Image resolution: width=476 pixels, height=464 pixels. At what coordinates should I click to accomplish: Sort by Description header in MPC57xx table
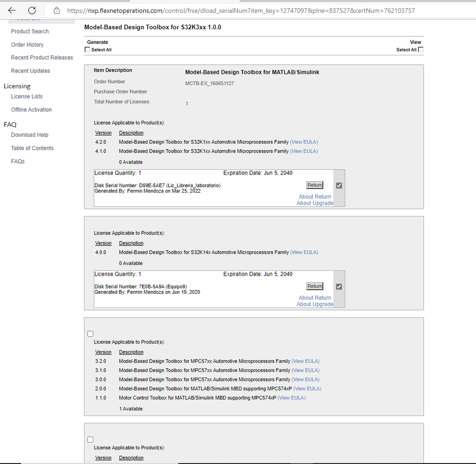pos(131,352)
